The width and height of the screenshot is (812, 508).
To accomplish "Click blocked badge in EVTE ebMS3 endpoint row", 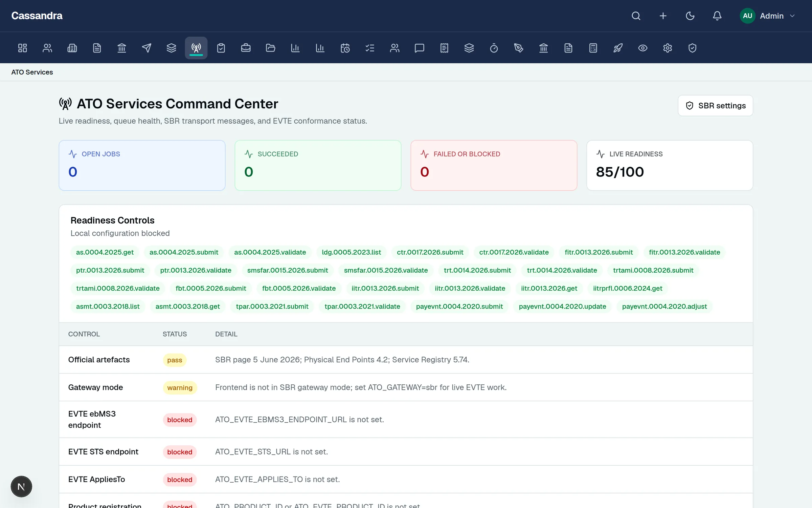I will pyautogui.click(x=180, y=420).
